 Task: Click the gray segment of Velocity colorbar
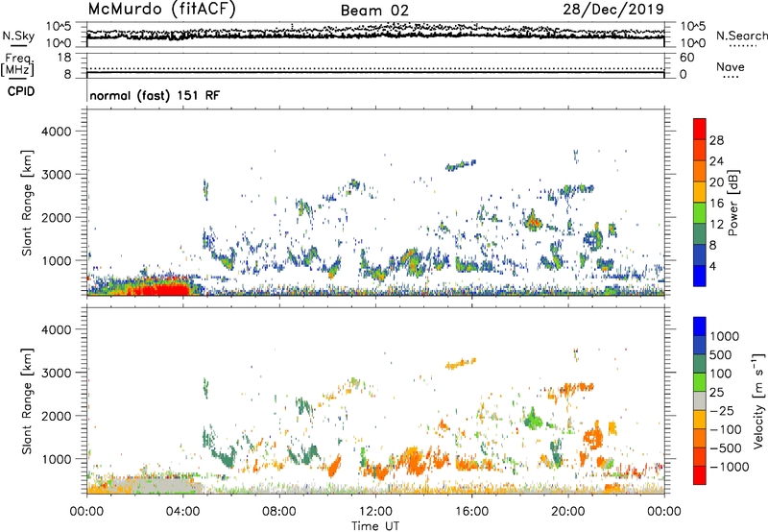click(x=700, y=401)
